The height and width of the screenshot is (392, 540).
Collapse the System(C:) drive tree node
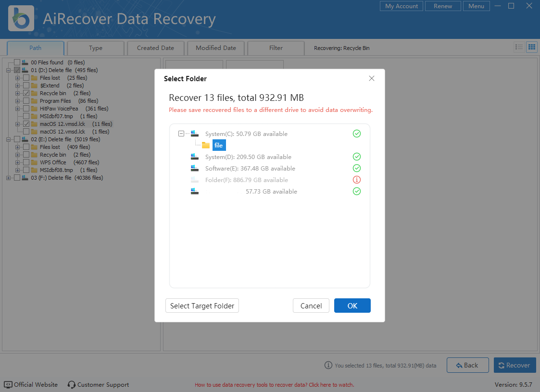[x=181, y=134]
